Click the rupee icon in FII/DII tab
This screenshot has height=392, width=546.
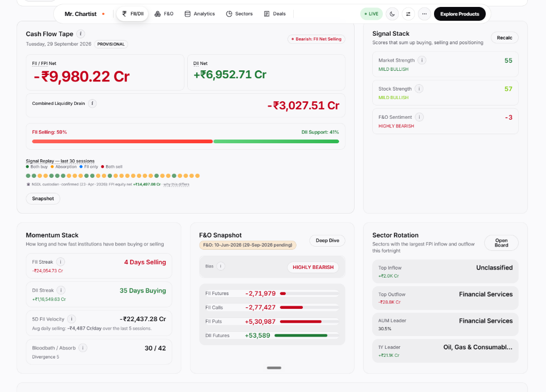[x=124, y=13]
